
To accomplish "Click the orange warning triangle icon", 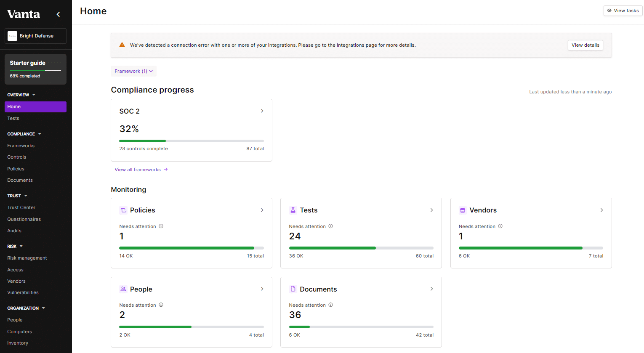I will pyautogui.click(x=122, y=45).
